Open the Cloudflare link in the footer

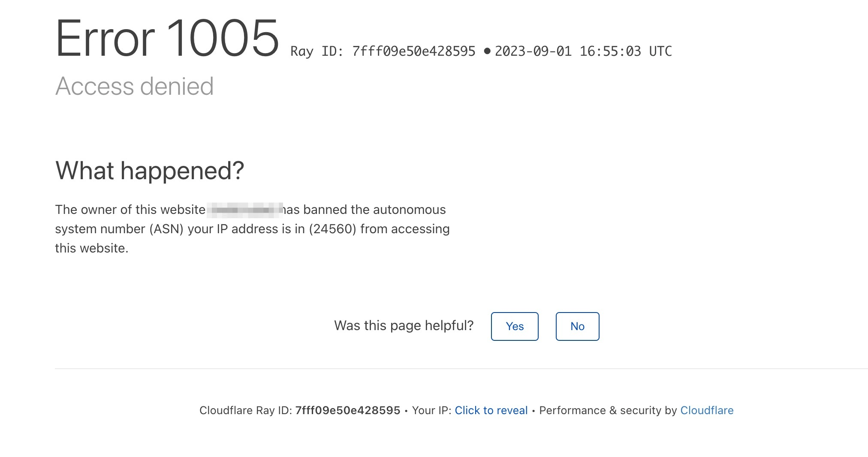707,410
